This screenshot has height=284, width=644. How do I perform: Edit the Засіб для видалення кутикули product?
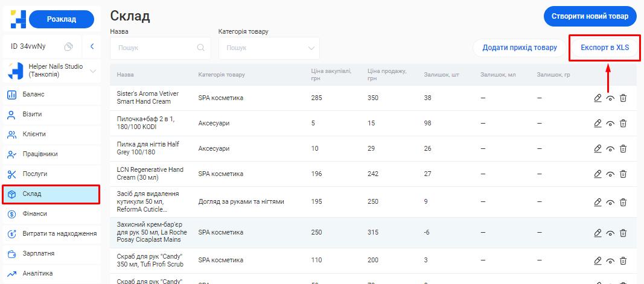click(x=598, y=202)
